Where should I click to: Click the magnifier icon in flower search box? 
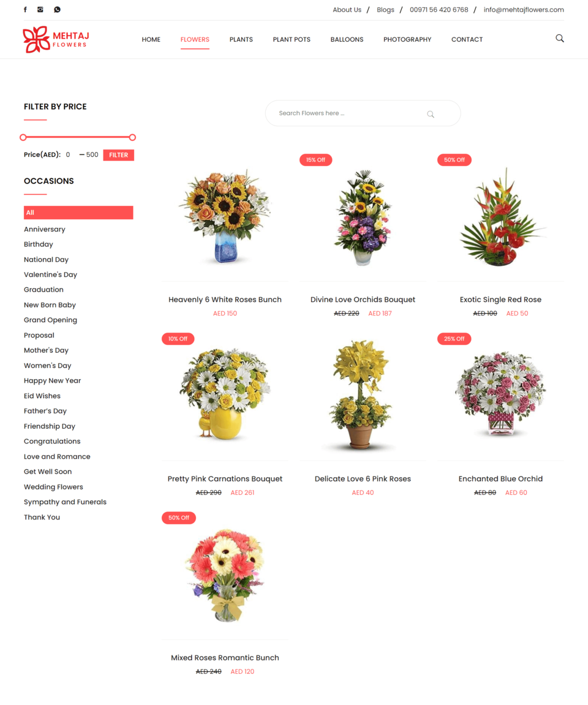431,114
